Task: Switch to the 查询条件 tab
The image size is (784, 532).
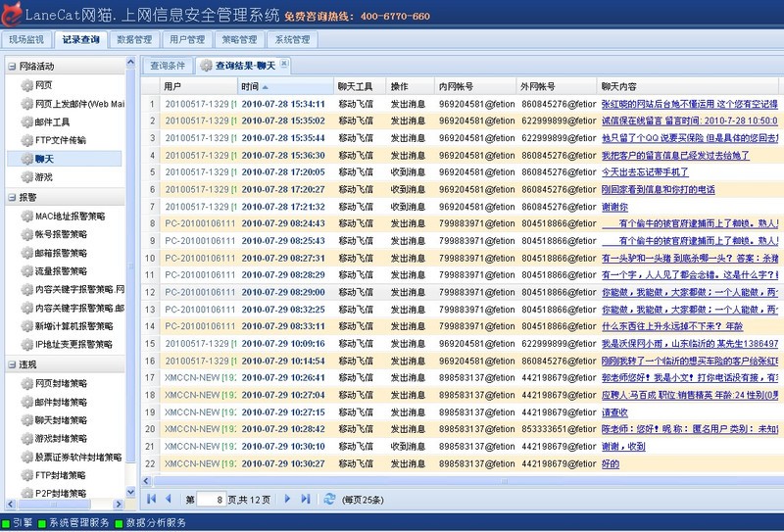Action: pyautogui.click(x=167, y=66)
